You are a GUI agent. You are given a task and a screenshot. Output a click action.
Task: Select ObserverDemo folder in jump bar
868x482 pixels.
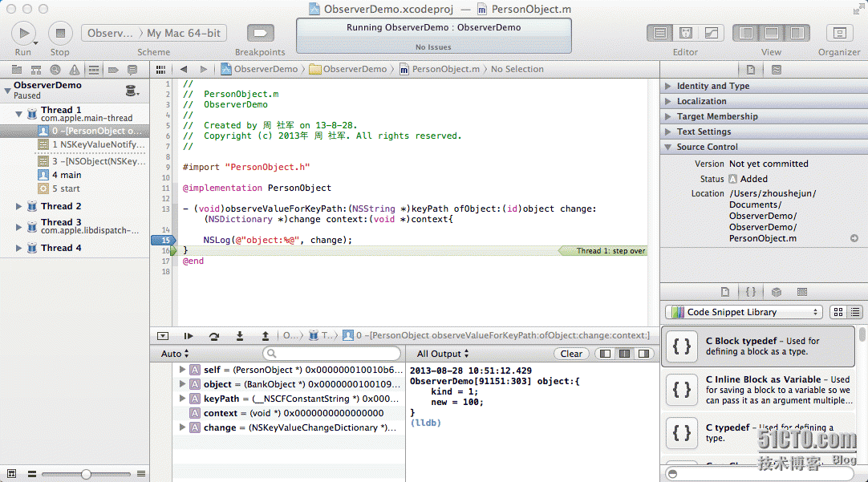click(348, 69)
